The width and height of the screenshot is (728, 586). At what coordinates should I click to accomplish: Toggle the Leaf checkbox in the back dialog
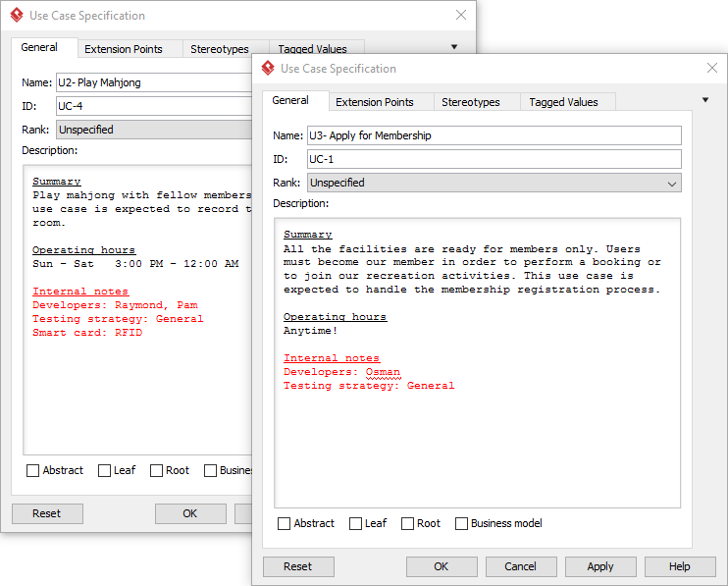point(104,471)
